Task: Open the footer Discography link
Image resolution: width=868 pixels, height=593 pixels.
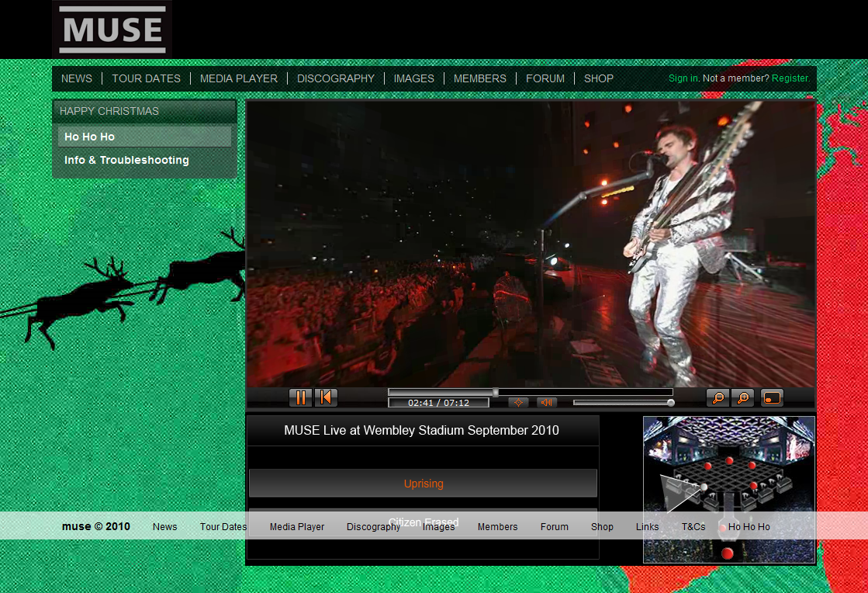Action: coord(374,526)
